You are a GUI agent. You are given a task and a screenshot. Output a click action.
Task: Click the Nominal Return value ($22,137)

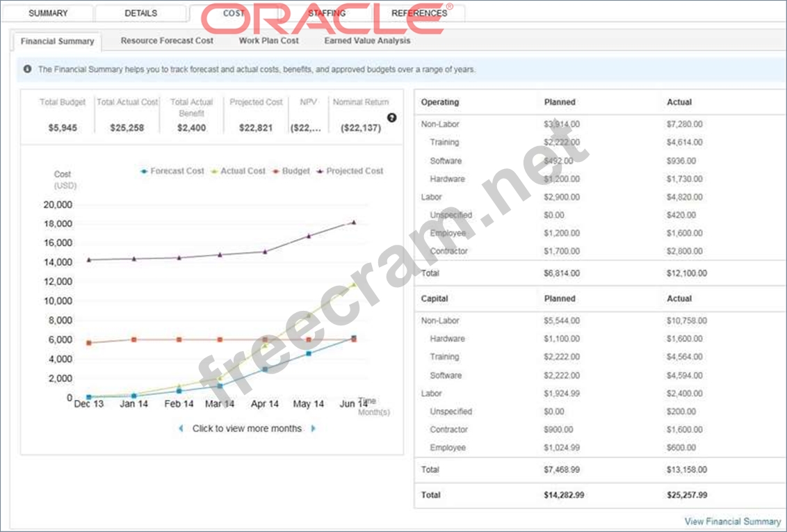pos(361,128)
